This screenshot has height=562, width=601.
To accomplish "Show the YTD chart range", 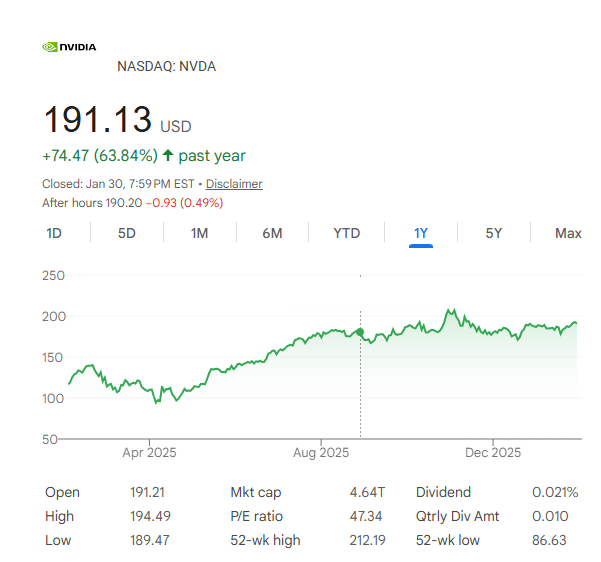I will 347,233.
